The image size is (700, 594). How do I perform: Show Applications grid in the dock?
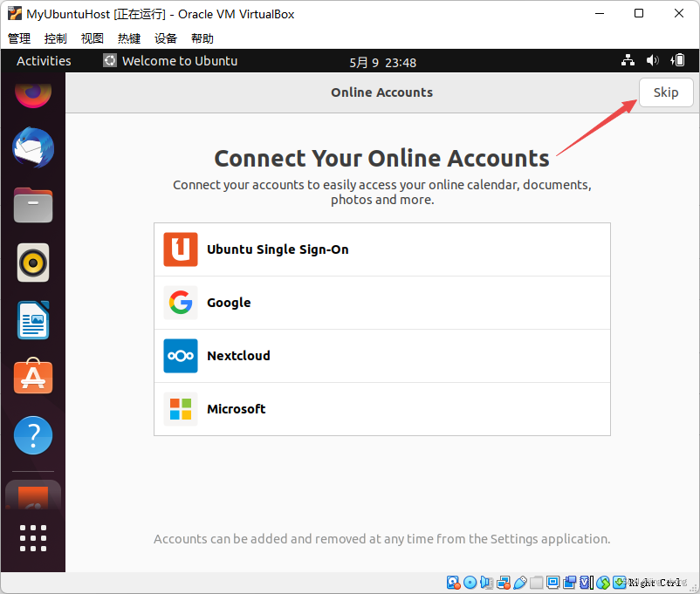[33, 538]
